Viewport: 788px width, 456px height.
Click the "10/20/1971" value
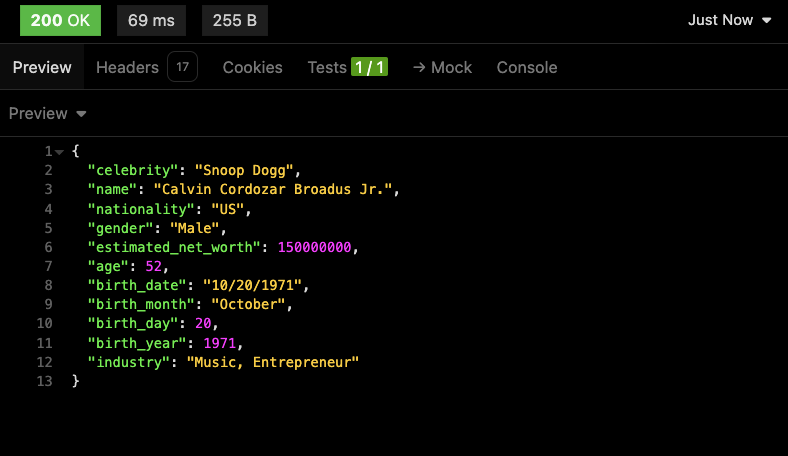pos(252,286)
